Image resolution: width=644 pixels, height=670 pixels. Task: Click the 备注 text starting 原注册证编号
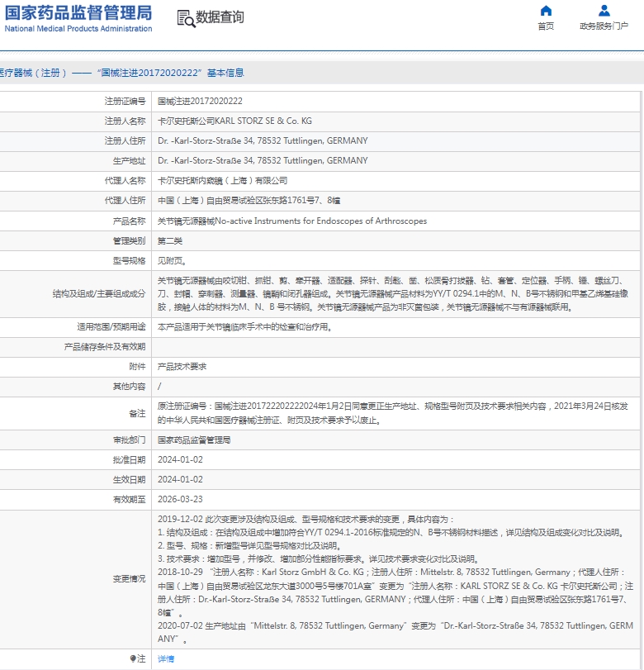pyautogui.click(x=393, y=413)
